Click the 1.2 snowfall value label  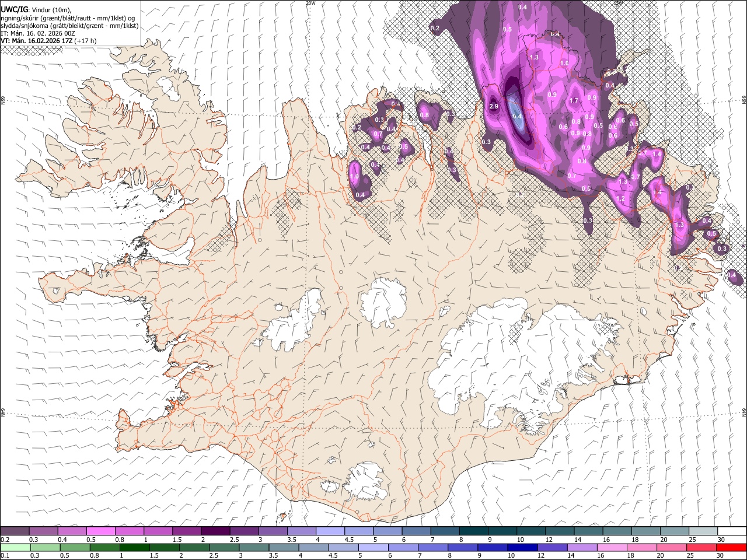[x=620, y=199]
